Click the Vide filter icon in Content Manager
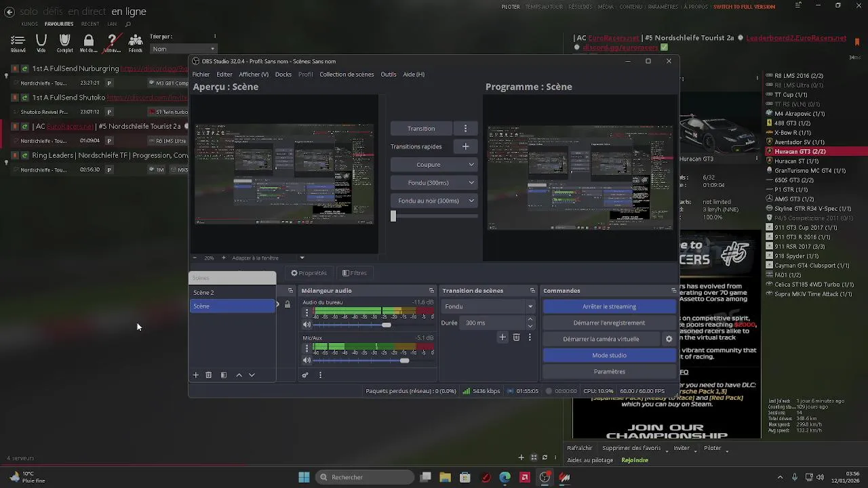This screenshot has width=868, height=488. coord(41,43)
